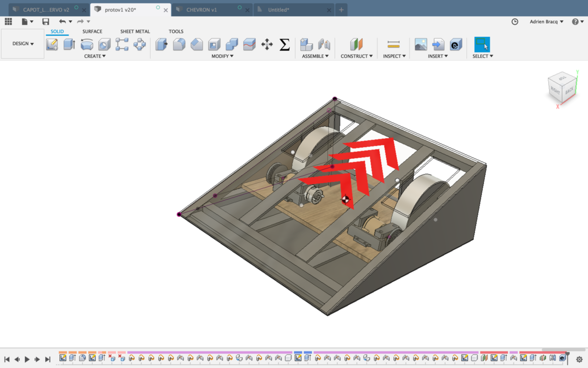Image resolution: width=588 pixels, height=368 pixels.
Task: Expand the SELECT menu
Action: [483, 56]
